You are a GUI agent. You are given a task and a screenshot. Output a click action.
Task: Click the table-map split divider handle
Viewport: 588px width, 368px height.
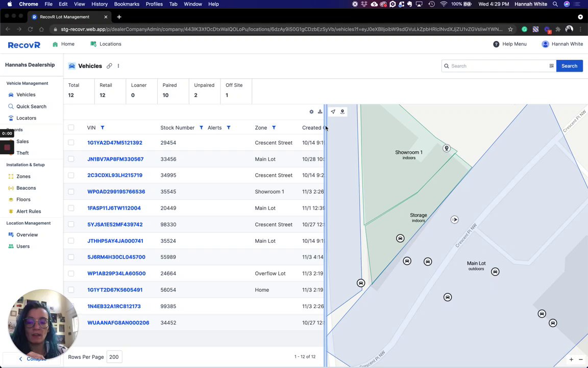coord(326,236)
